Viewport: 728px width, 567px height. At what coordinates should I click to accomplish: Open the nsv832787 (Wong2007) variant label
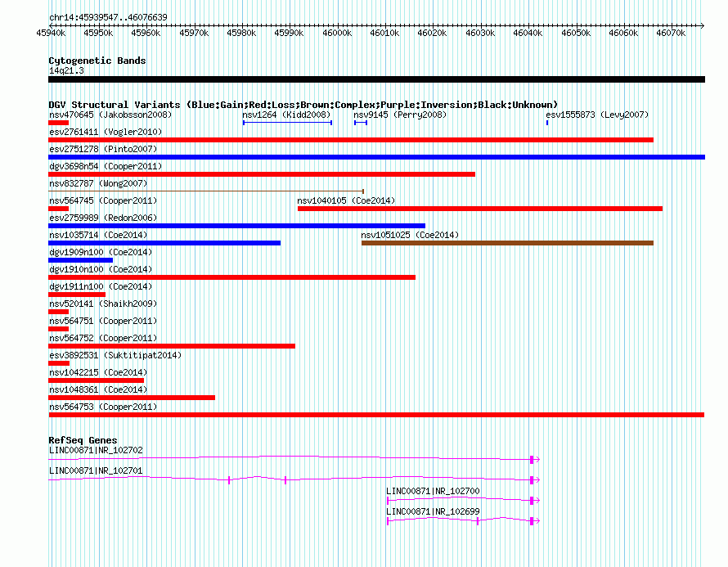click(x=98, y=183)
